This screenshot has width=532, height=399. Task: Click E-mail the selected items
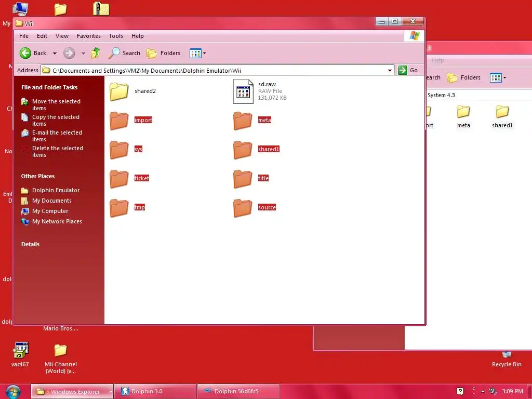(x=57, y=136)
